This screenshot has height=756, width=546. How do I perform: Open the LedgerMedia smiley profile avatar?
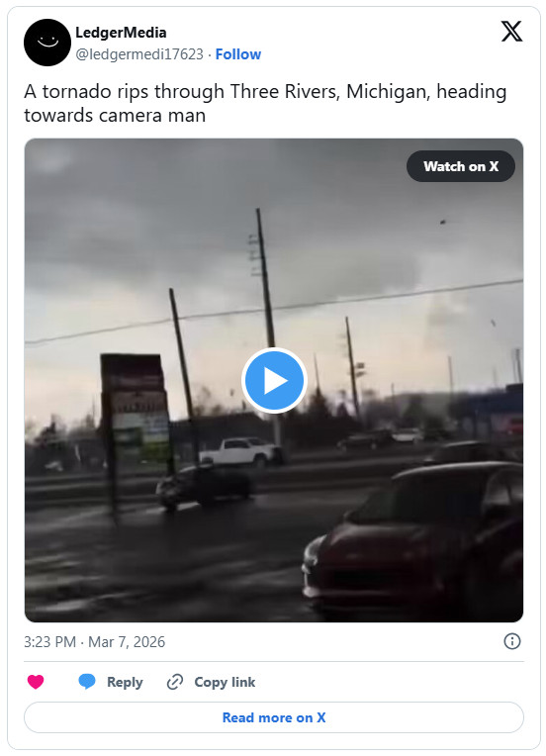click(47, 43)
